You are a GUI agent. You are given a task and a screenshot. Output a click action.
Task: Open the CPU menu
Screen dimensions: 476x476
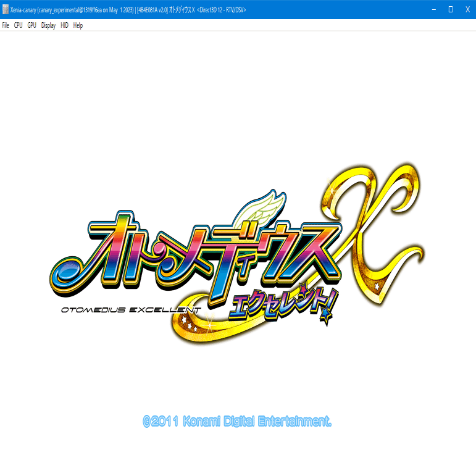click(19, 25)
